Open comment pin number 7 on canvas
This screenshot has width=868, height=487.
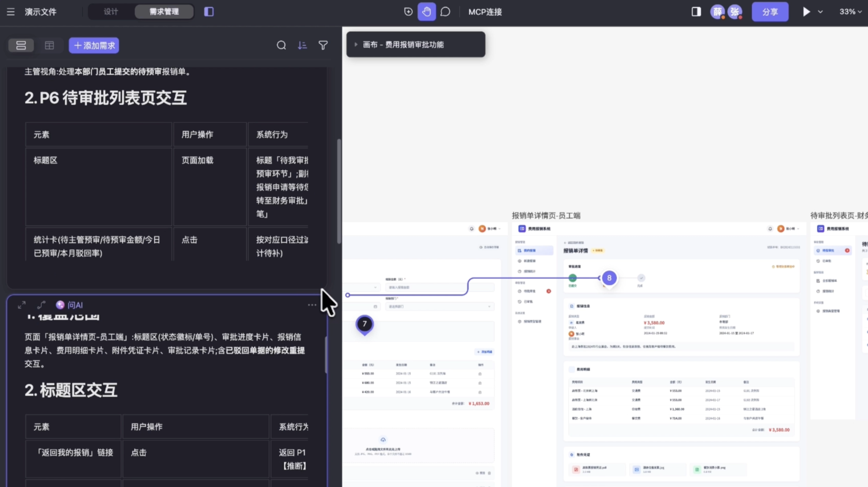point(365,324)
